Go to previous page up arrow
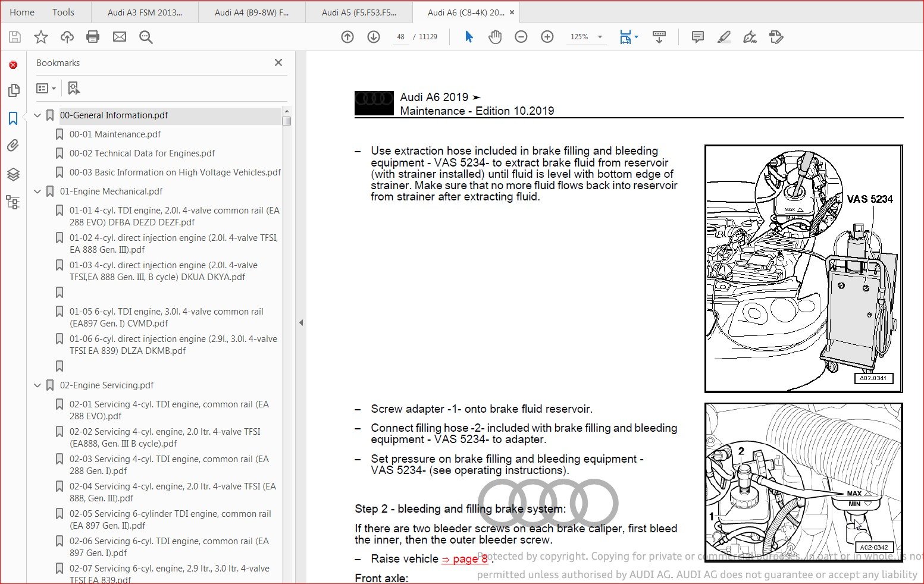The width and height of the screenshot is (924, 584). 347,37
